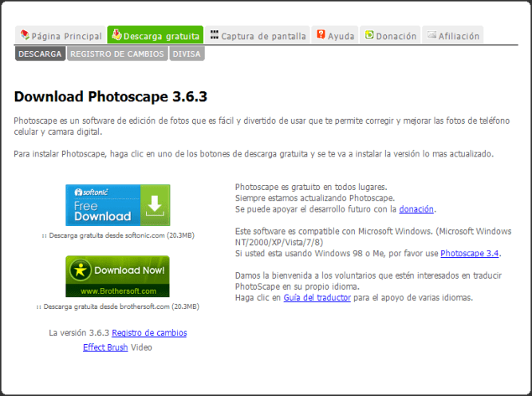Click the Captura de pantalla filmstrip icon

(214, 34)
